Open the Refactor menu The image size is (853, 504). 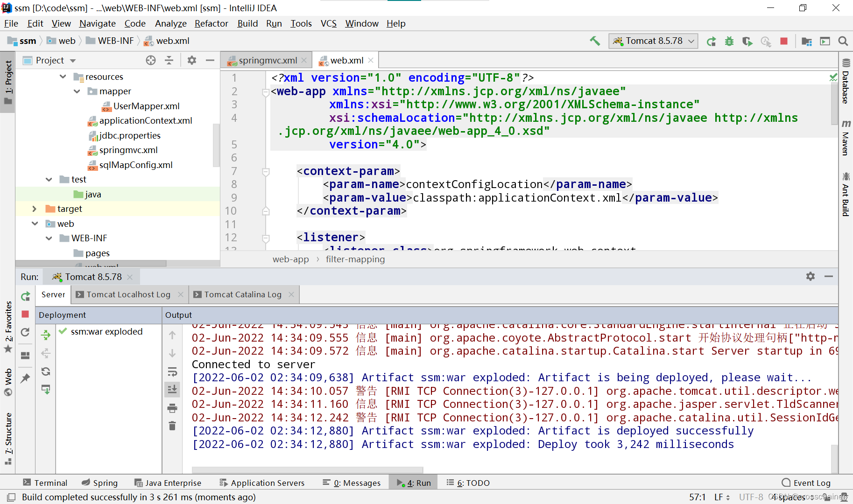coord(211,24)
